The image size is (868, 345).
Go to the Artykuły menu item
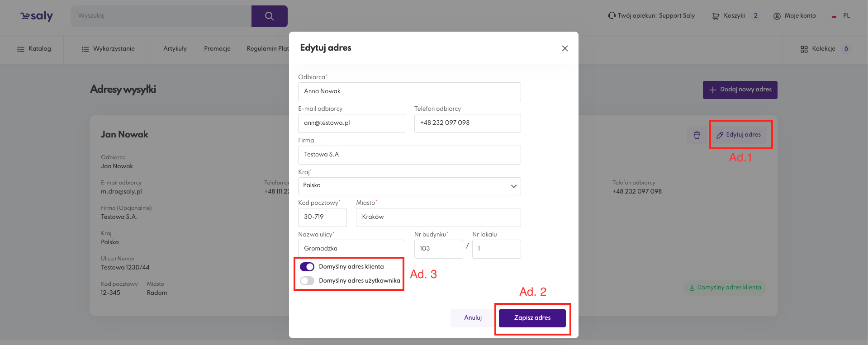[x=175, y=49]
